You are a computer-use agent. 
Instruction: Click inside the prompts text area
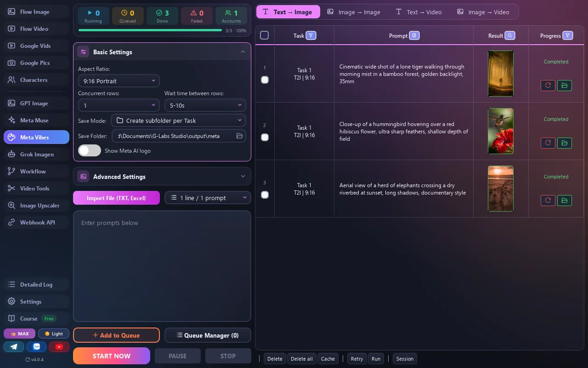coord(162,266)
